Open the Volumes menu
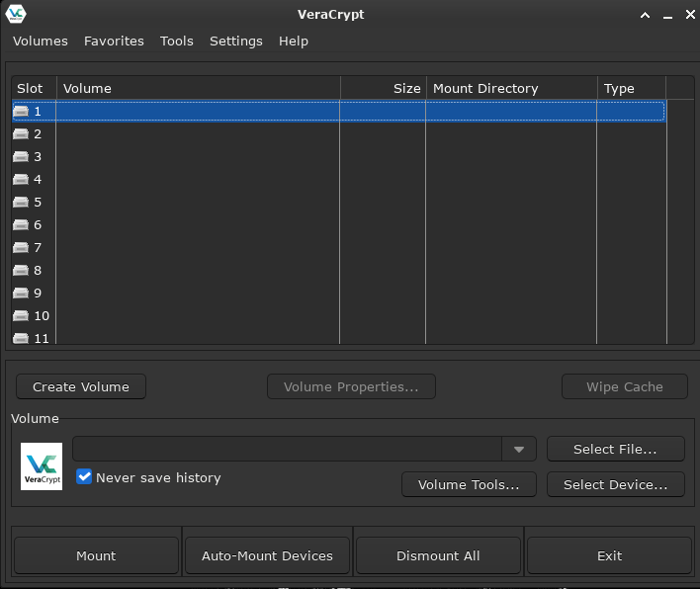Screen dimensions: 700x589 point(41,42)
